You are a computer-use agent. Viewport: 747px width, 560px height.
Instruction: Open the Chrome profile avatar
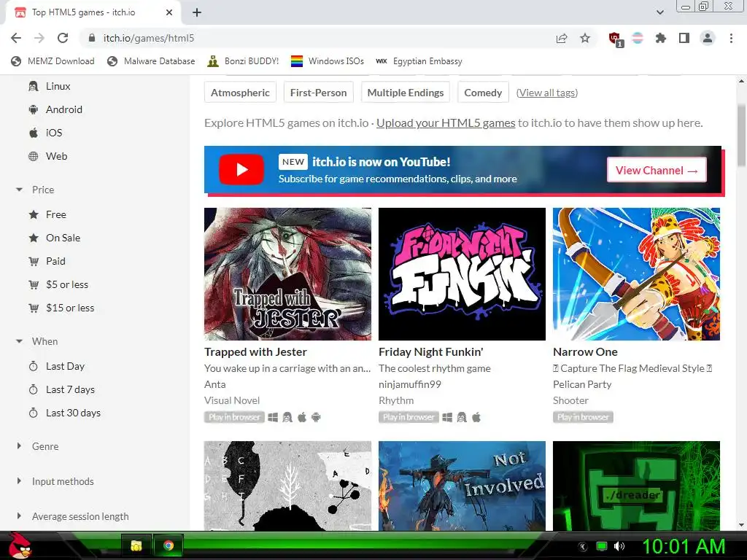coord(708,38)
